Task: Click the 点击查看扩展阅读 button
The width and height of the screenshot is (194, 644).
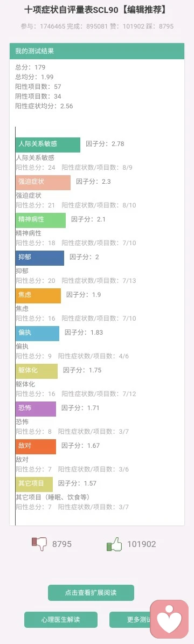Action: click(x=91, y=593)
